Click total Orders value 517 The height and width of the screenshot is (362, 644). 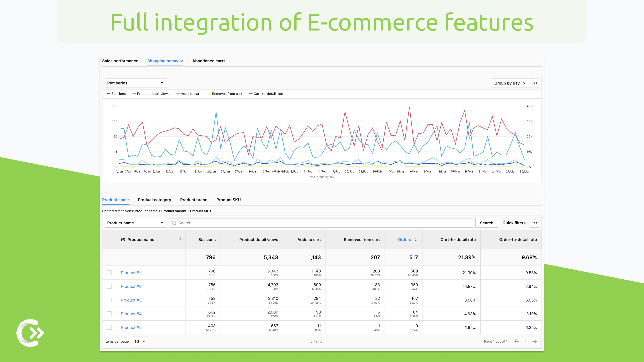point(414,257)
